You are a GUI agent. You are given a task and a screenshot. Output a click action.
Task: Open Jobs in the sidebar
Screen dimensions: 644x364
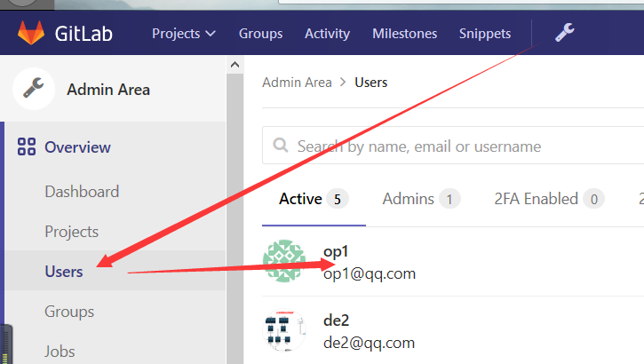[60, 352]
